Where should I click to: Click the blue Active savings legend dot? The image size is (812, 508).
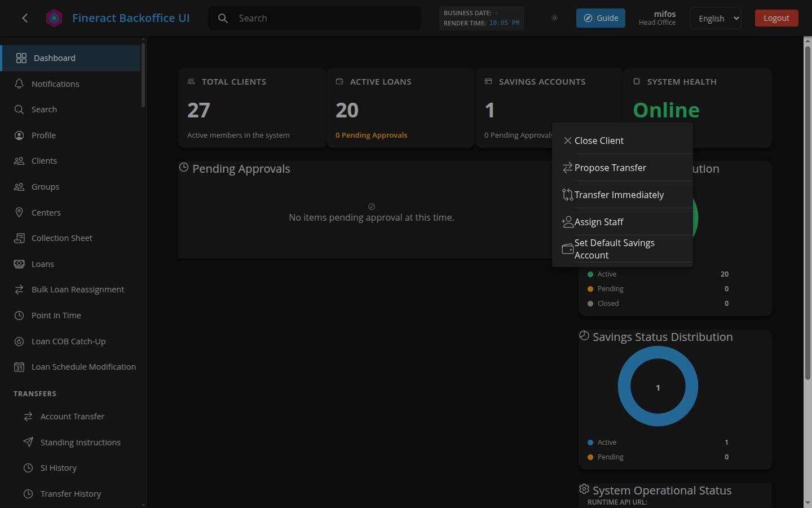[x=590, y=443]
